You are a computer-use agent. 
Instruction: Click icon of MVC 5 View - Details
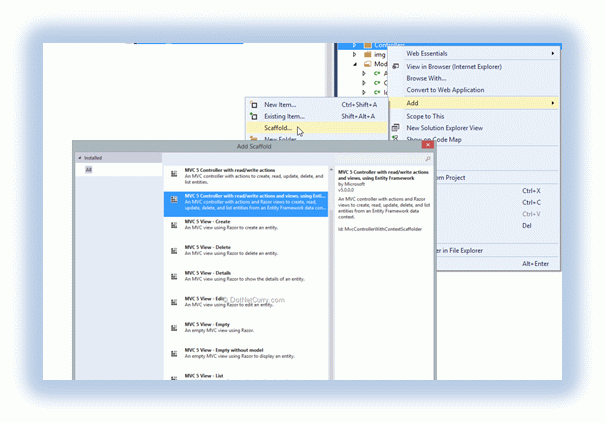pos(174,277)
